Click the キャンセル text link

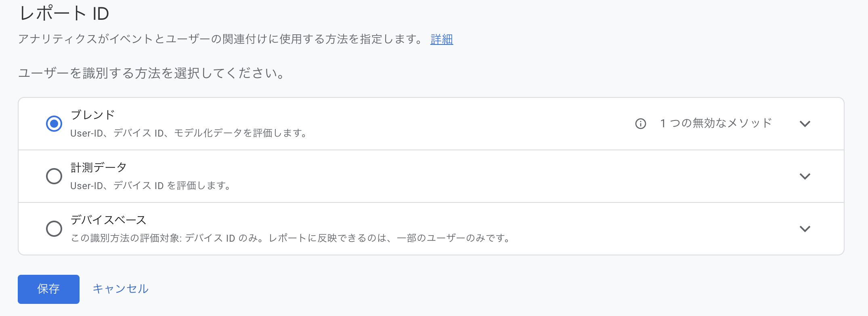click(x=120, y=289)
